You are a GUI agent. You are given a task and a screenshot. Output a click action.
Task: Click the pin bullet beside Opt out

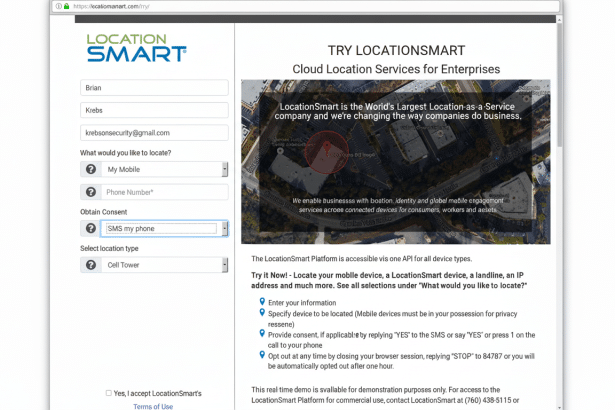click(262, 355)
